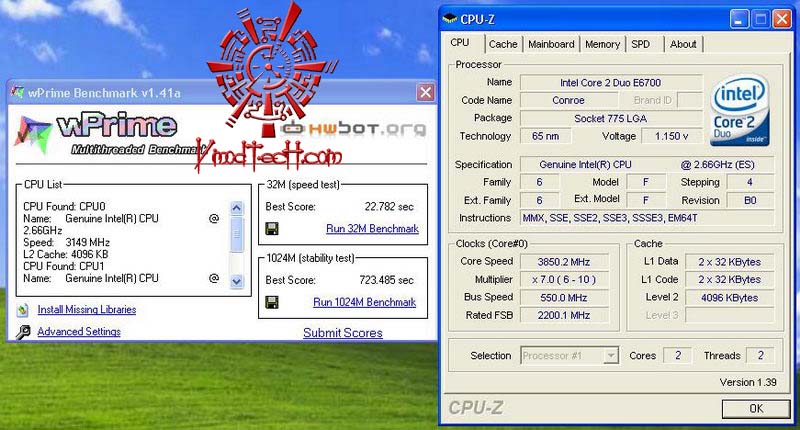Open the SPD tab in CPU-Z
800x430 pixels.
point(641,44)
